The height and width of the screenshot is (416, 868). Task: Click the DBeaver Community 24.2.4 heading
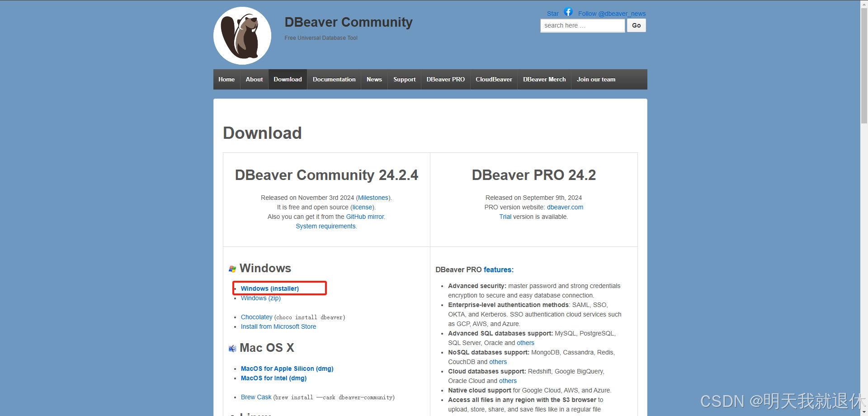pyautogui.click(x=326, y=175)
